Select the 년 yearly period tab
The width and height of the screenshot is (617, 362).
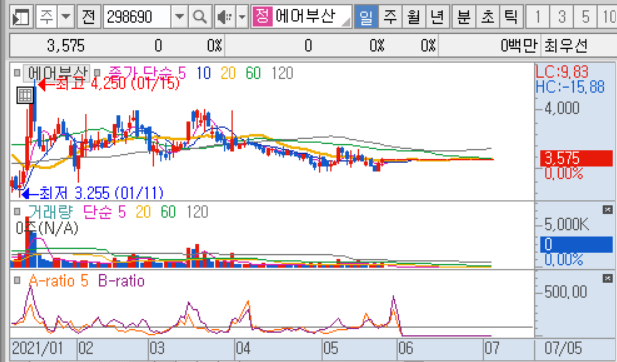click(437, 17)
